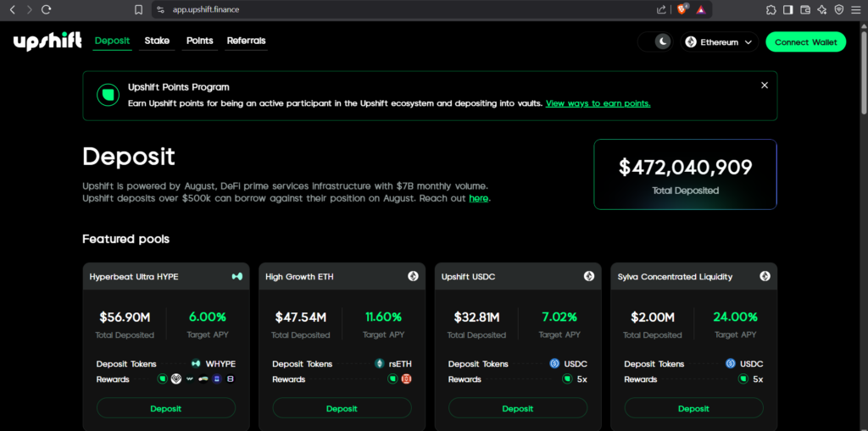Open Brave Rewards triangle icon
868x431 pixels.
tap(701, 9)
